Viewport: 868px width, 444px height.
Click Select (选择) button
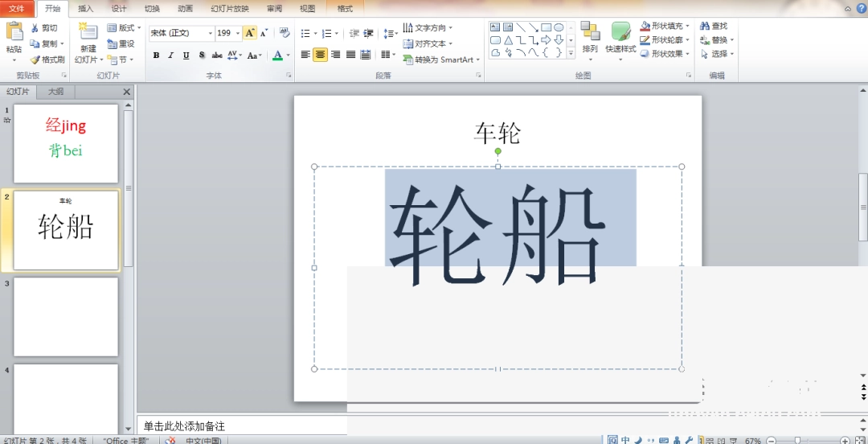point(717,54)
